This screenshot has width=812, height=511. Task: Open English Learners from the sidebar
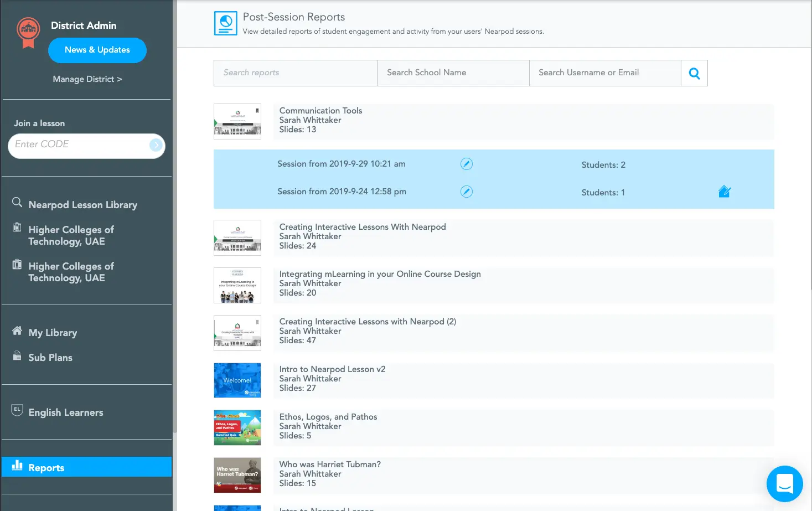click(x=65, y=412)
